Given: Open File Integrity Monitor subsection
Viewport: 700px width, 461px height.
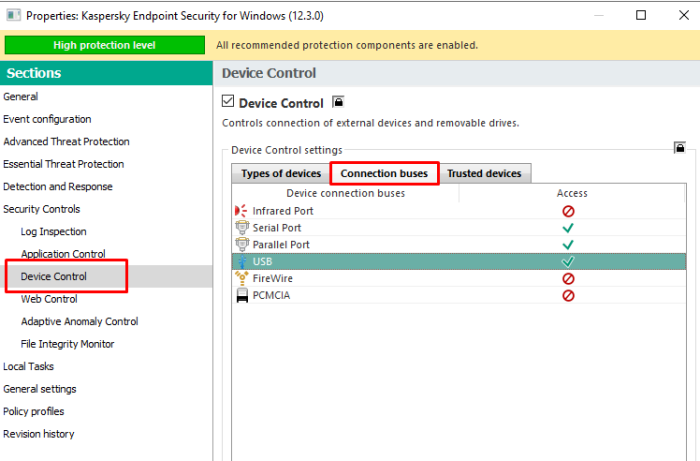Looking at the screenshot, I should (x=67, y=344).
